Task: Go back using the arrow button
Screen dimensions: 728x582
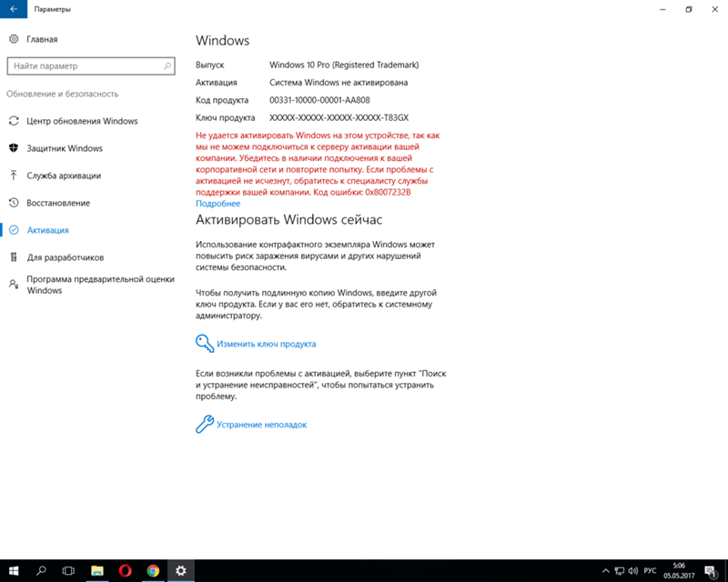Action: pos(14,9)
